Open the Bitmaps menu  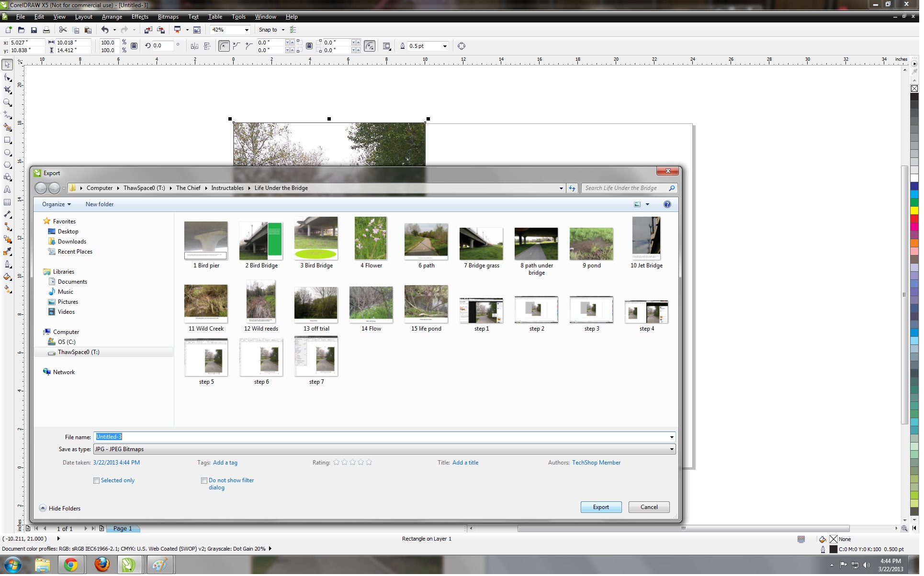point(169,17)
